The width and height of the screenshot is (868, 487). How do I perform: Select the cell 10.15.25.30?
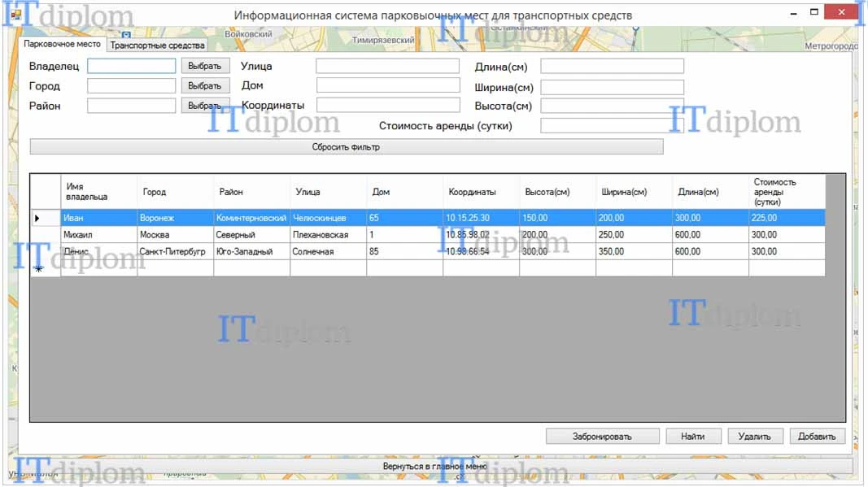(481, 218)
